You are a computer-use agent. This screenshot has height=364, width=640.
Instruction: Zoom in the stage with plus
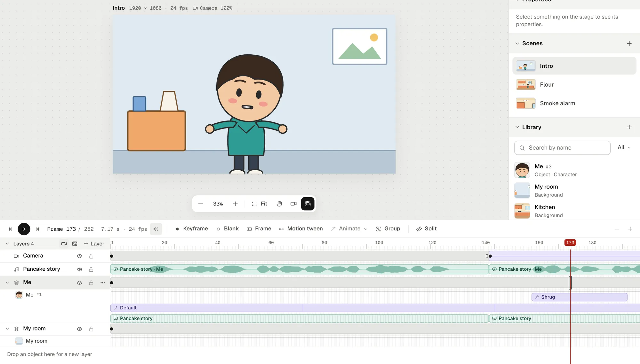pos(235,204)
